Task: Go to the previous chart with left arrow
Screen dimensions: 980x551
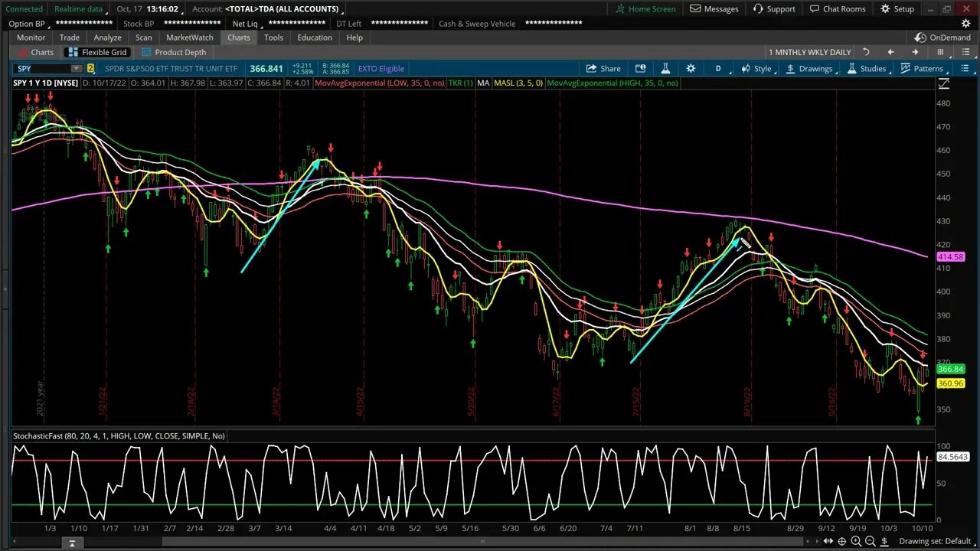Action: point(890,52)
